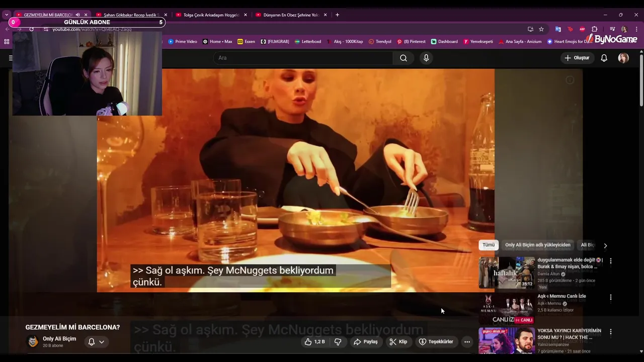Open Chrome apps grid in bookmarks bar

coord(7,42)
